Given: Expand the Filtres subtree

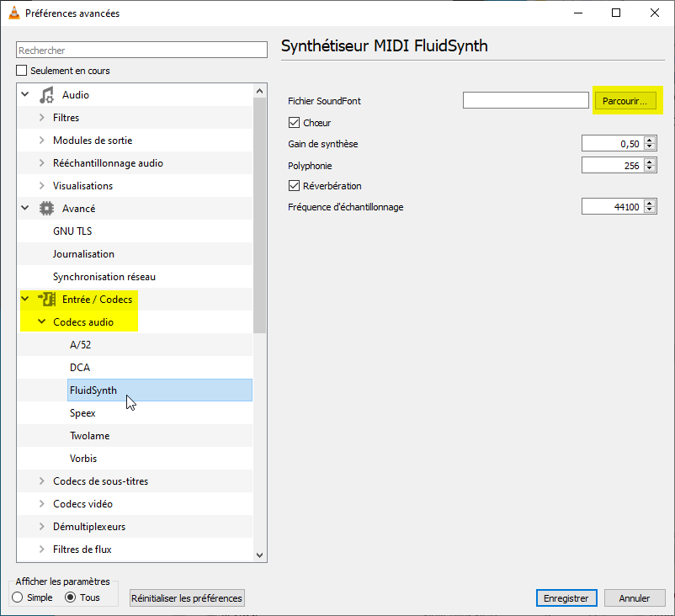Looking at the screenshot, I should point(42,118).
